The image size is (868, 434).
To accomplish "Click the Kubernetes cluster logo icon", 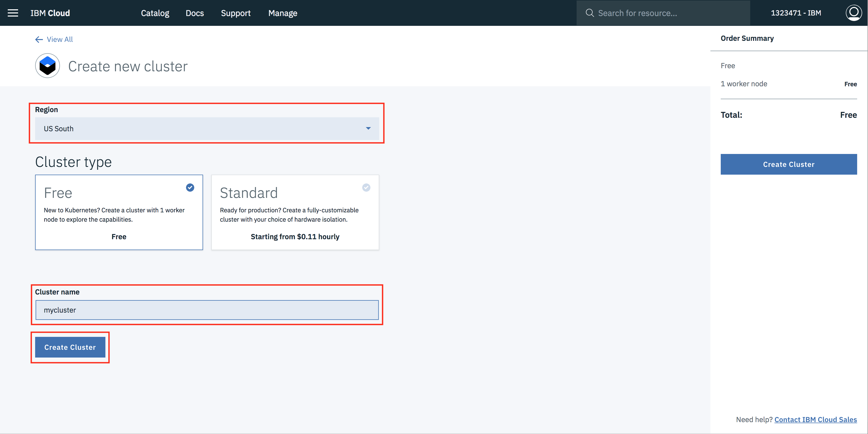I will click(48, 66).
